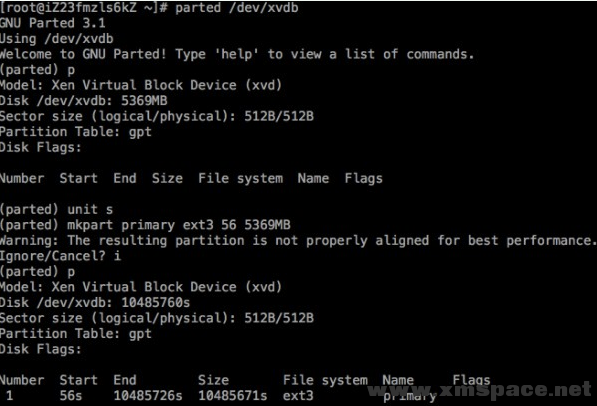This screenshot has width=597, height=406.
Task: Click the second 'Flags' column header
Action: (471, 380)
